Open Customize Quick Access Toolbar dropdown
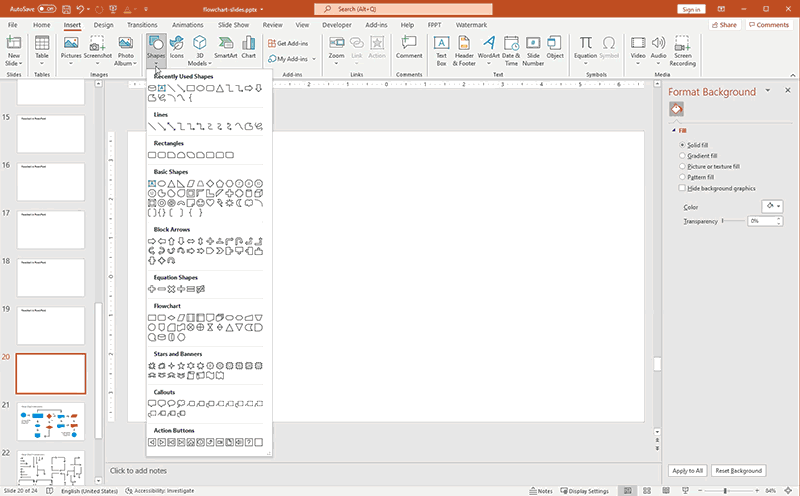 146,9
